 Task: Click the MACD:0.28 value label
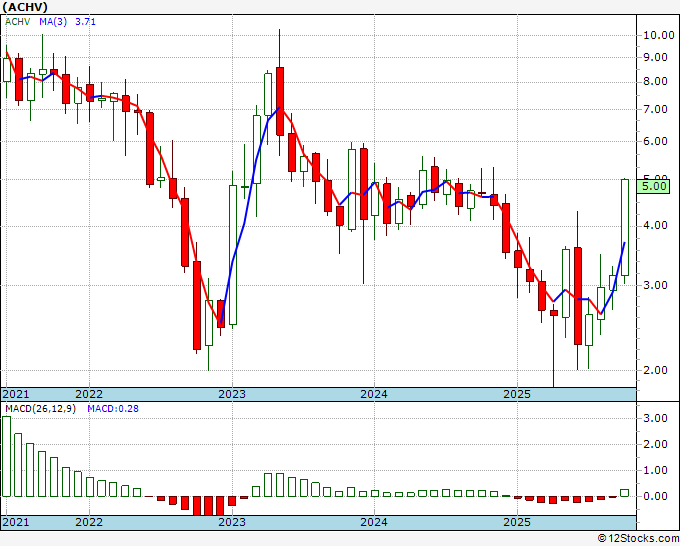click(x=113, y=409)
